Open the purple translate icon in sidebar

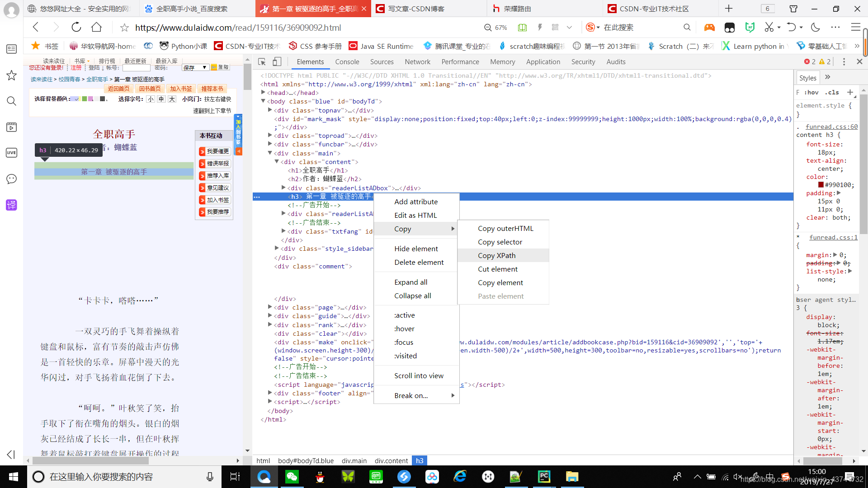pyautogui.click(x=11, y=205)
